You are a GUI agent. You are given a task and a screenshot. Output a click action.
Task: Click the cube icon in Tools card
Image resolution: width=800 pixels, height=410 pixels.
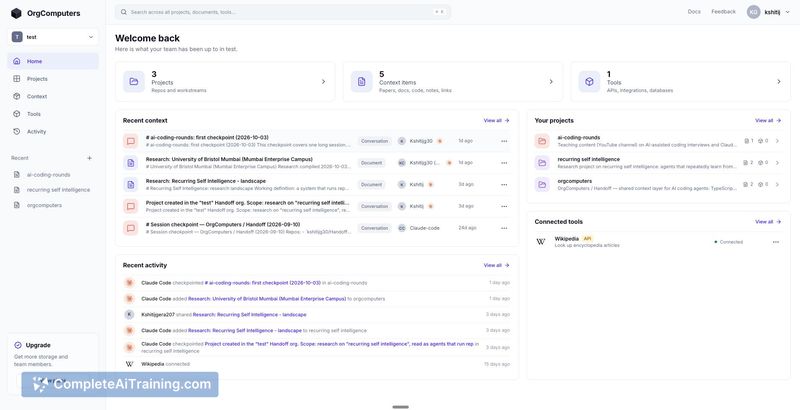tap(589, 82)
